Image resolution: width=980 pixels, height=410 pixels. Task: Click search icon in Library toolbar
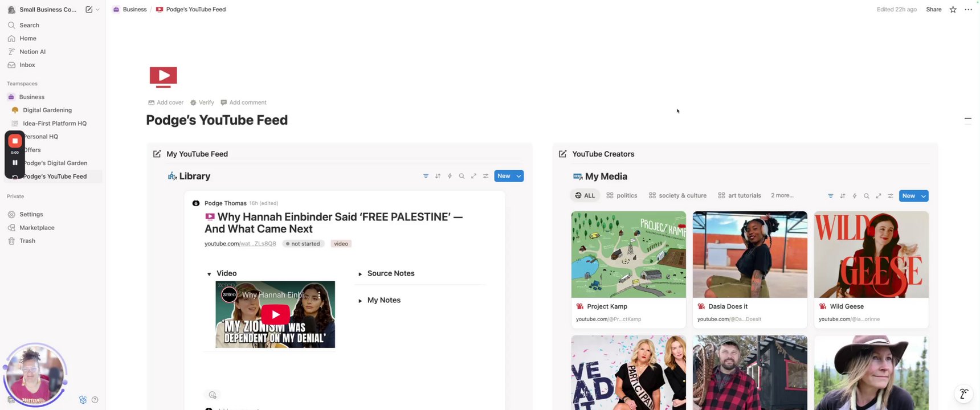pos(462,176)
